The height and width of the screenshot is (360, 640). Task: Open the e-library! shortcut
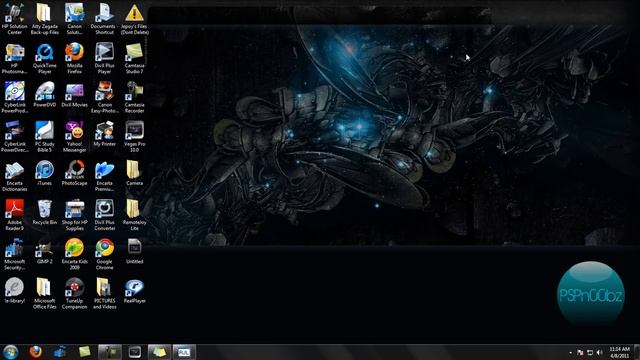(14, 291)
